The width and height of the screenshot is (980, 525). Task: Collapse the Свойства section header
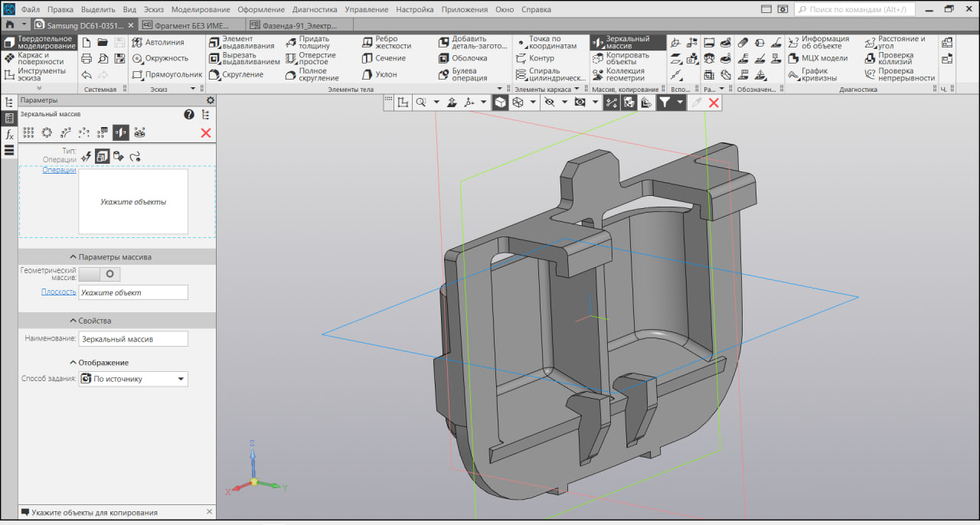(x=90, y=321)
